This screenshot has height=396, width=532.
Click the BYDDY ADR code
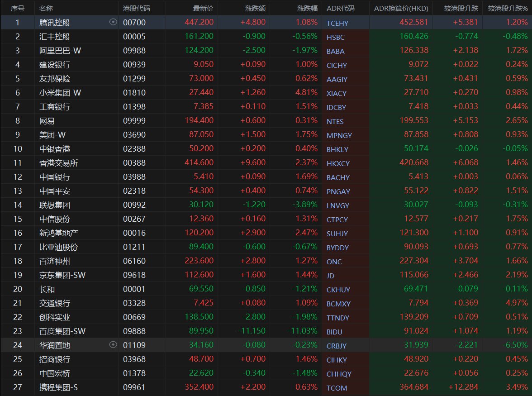click(337, 248)
